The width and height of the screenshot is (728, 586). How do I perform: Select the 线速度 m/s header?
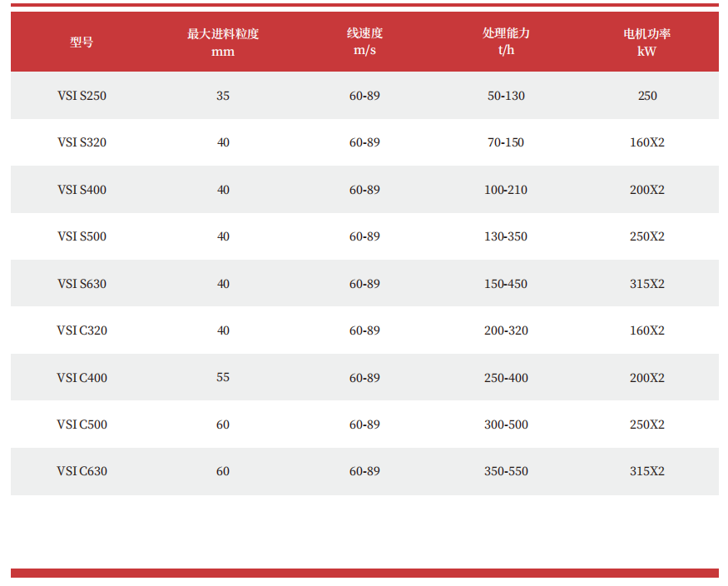tap(364, 42)
